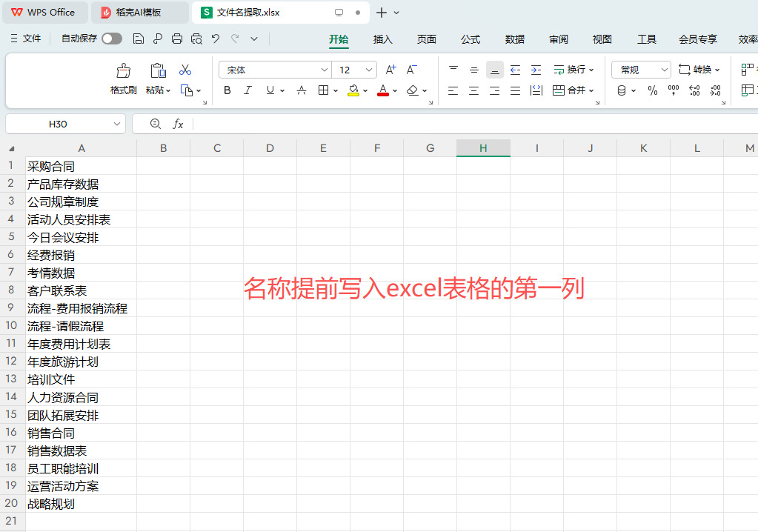Screen dimensions: 758x532
Task: Open underline style dropdown arrow
Action: 282,90
